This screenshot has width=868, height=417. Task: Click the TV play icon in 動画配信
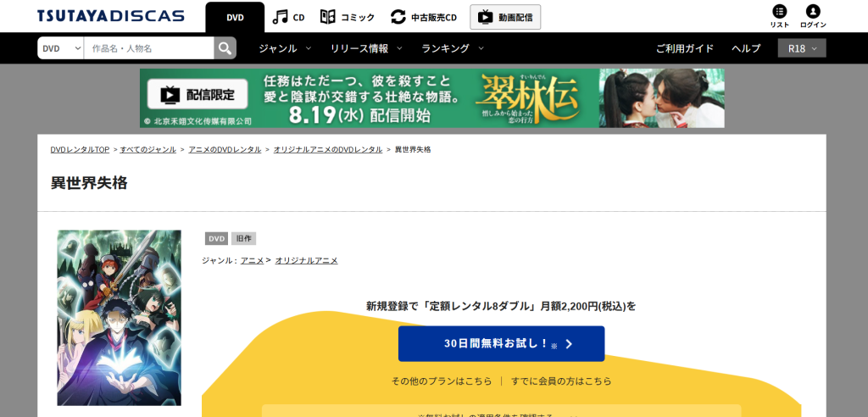[485, 17]
